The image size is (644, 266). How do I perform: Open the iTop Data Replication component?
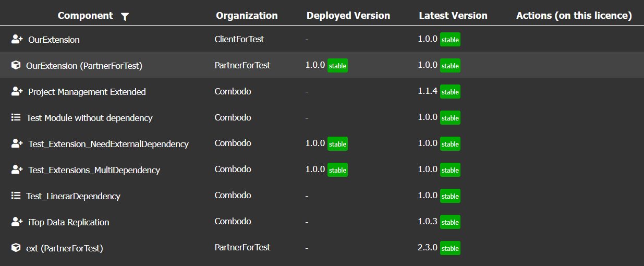coord(69,222)
